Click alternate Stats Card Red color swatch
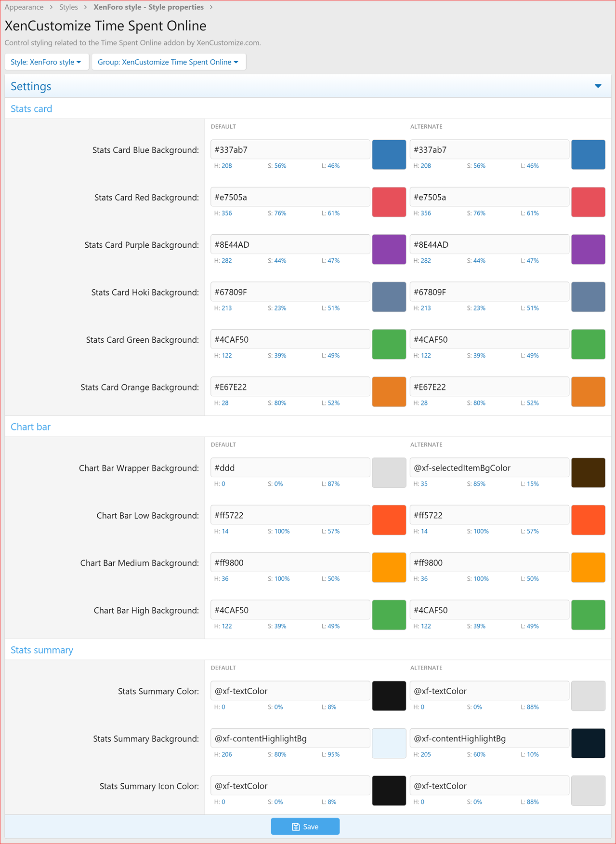Viewport: 616px width, 844px height. [x=588, y=202]
